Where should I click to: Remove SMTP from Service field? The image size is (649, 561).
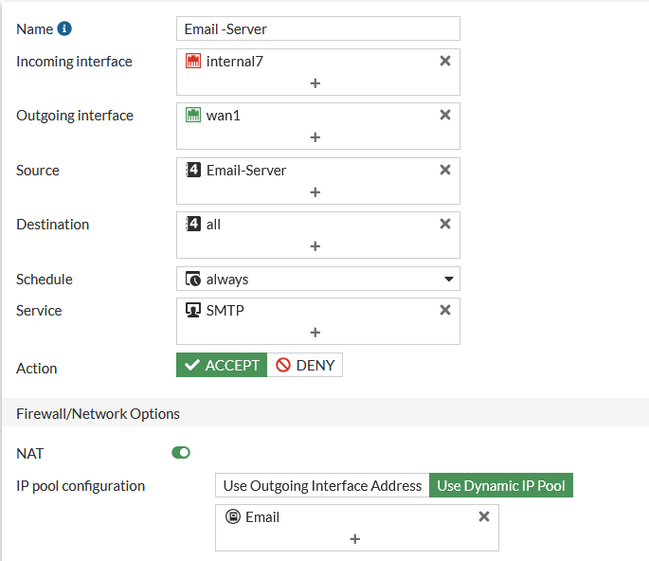pyautogui.click(x=445, y=310)
